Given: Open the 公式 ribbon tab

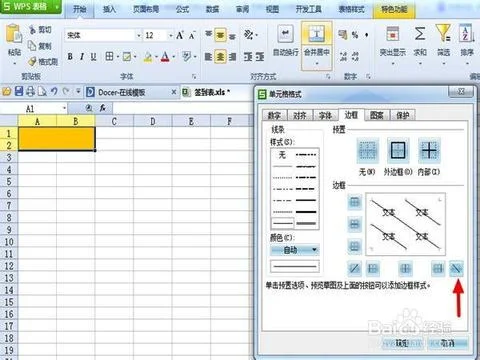Looking at the screenshot, I should [182, 9].
